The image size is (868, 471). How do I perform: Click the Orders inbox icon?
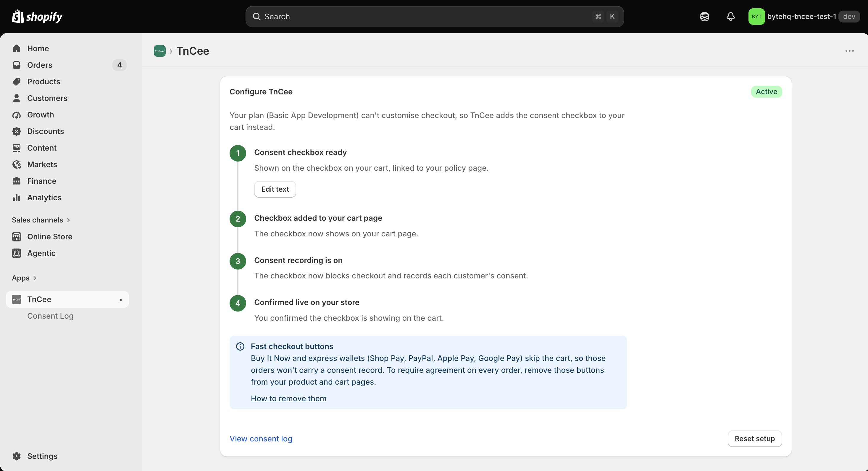click(x=17, y=65)
